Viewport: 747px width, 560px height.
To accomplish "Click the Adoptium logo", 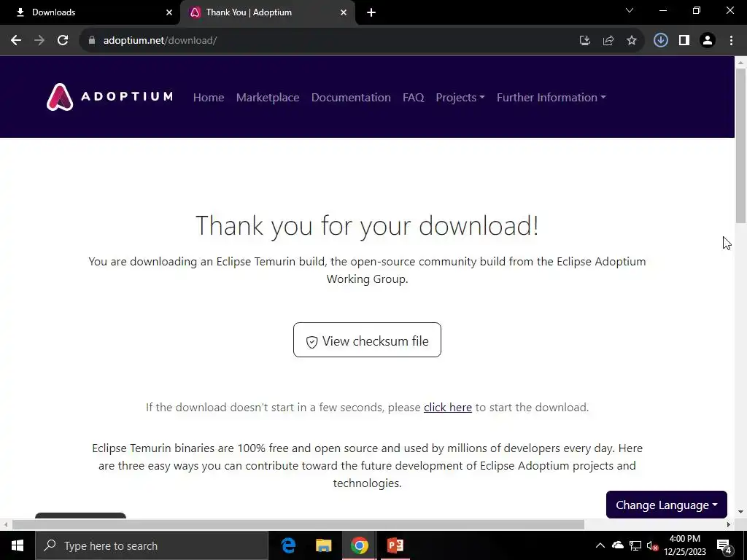I will (109, 97).
